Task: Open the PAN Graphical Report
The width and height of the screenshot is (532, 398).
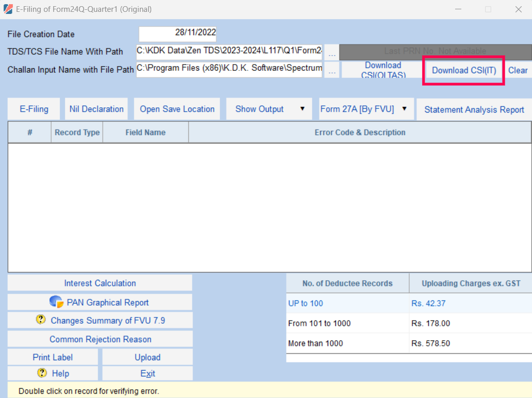Action: click(x=100, y=302)
